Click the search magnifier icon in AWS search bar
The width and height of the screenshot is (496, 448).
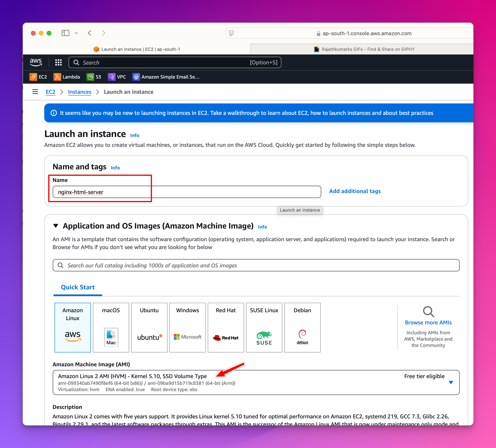point(76,62)
